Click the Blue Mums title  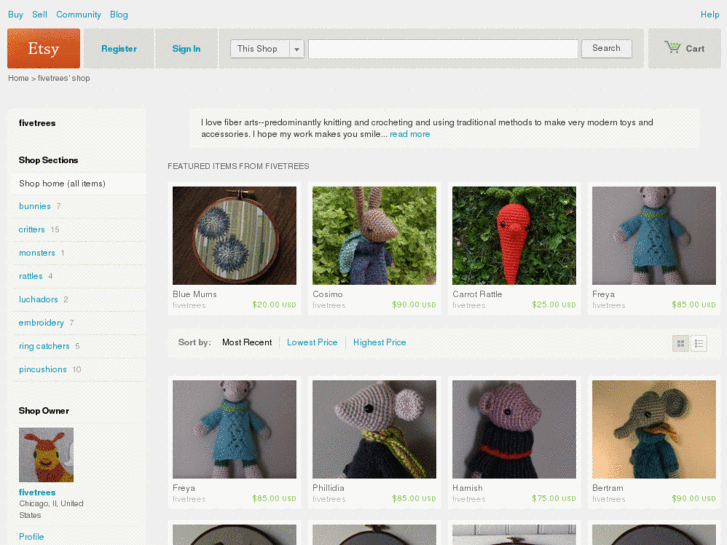195,294
